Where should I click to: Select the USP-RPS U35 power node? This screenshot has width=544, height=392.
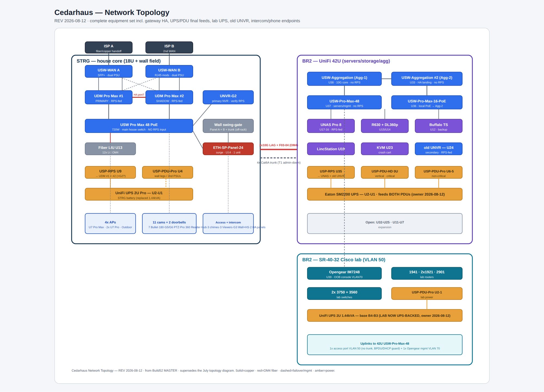pyautogui.click(x=331, y=172)
